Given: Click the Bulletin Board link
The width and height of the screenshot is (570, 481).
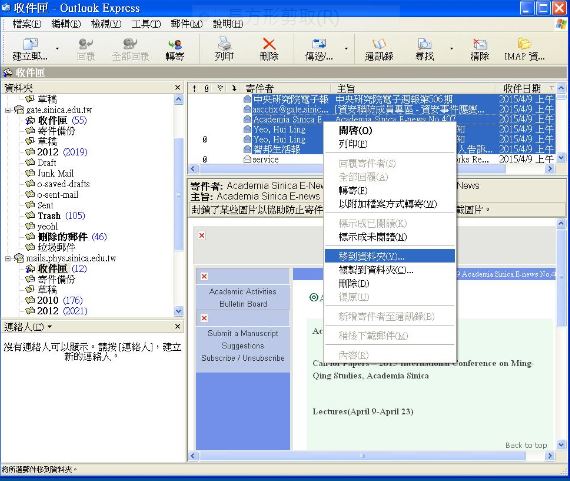Looking at the screenshot, I should coord(243,304).
